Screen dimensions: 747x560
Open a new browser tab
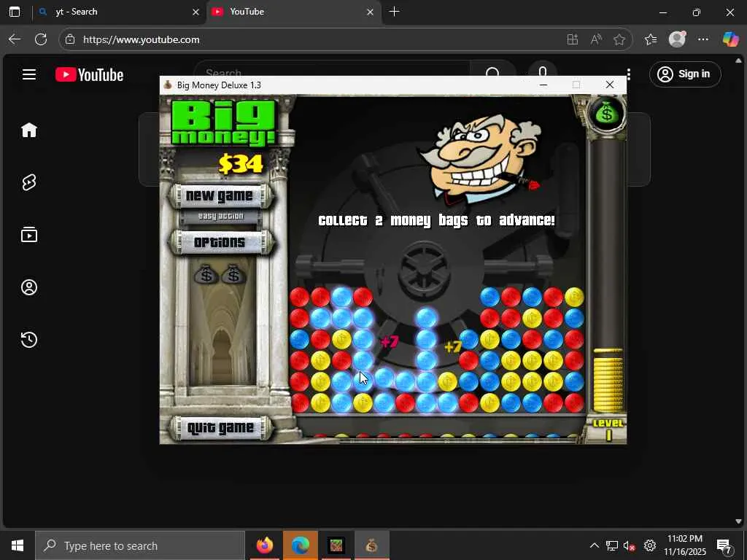tap(394, 12)
